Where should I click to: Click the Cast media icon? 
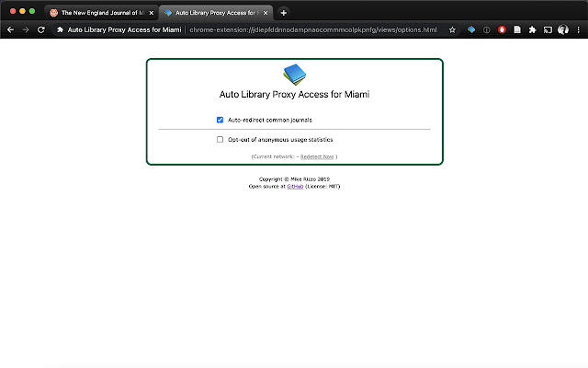(x=548, y=29)
